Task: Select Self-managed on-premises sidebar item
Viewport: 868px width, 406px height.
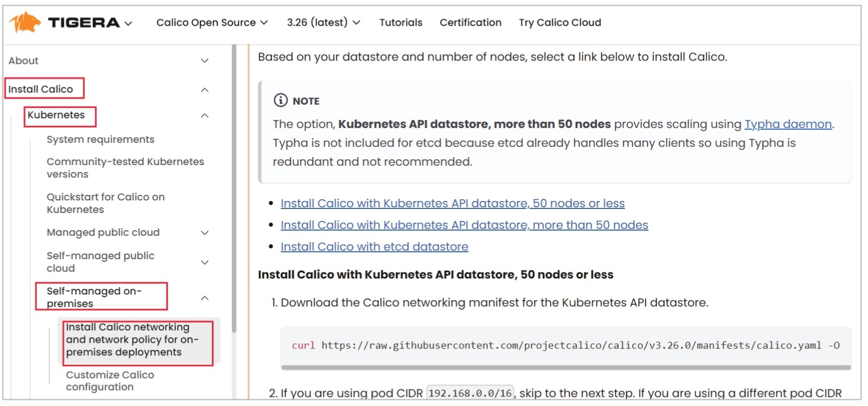Action: point(95,297)
